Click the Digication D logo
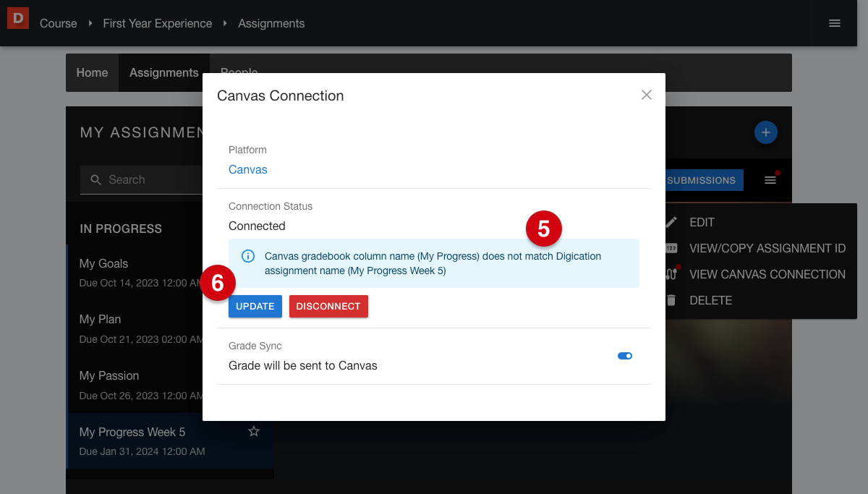 pos(18,17)
